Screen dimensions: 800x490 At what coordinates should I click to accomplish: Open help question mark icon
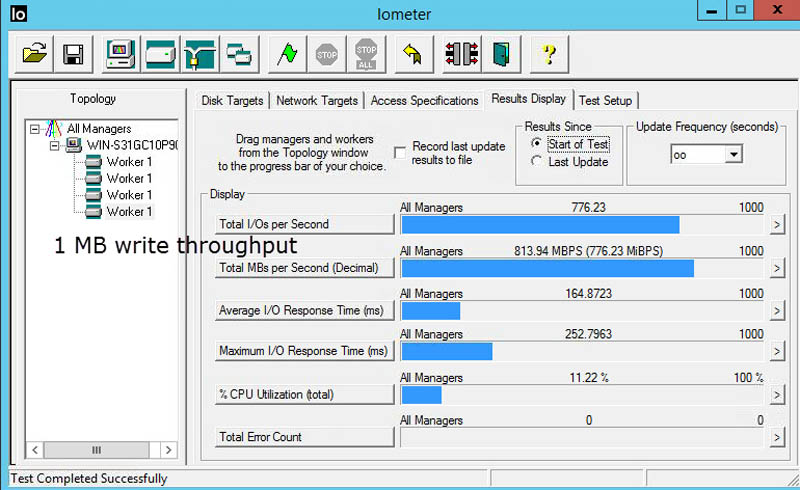(x=549, y=54)
